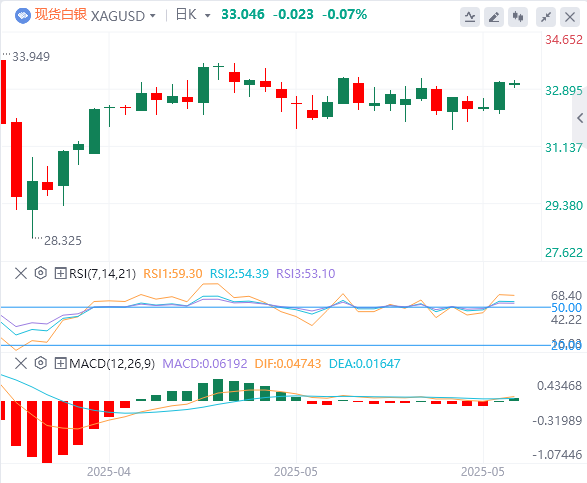Remove the RSI indicator panel
The image size is (587, 483).
pos(21,273)
